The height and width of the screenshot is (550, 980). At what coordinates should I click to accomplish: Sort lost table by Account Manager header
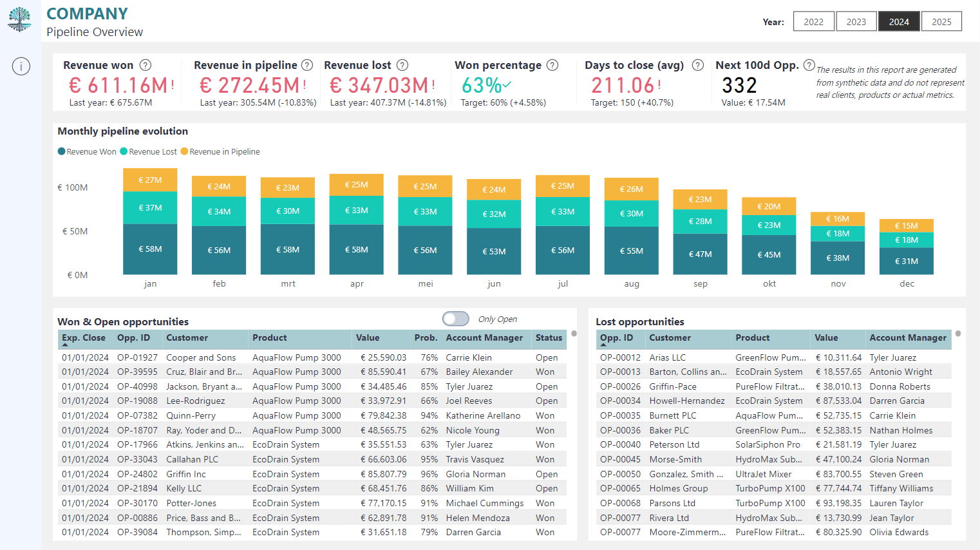908,337
